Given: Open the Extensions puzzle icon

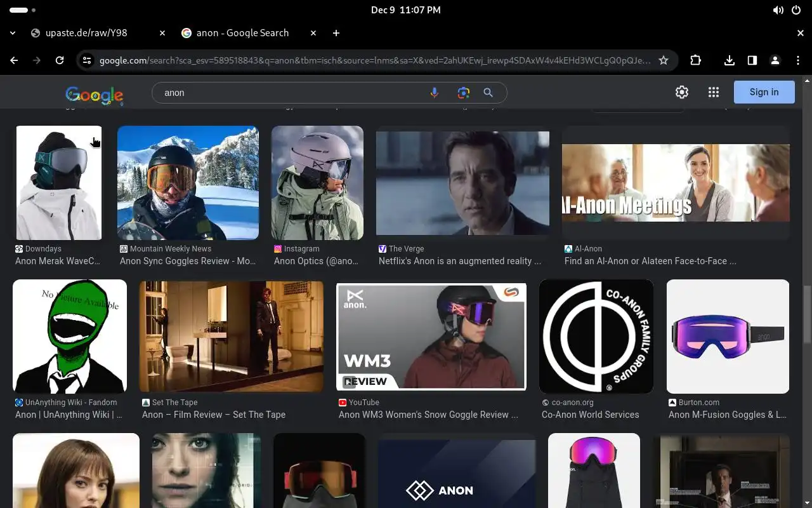Looking at the screenshot, I should (x=696, y=60).
